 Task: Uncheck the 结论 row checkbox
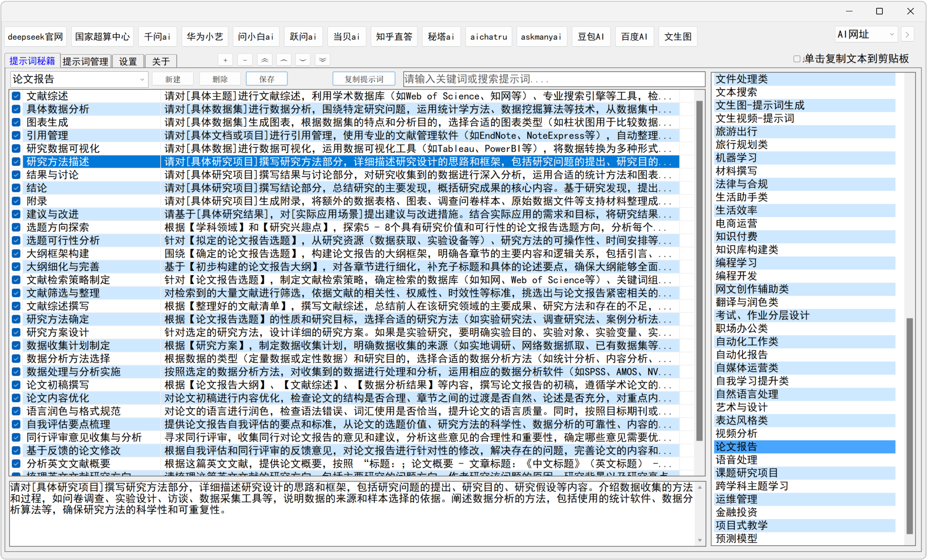tap(16, 188)
